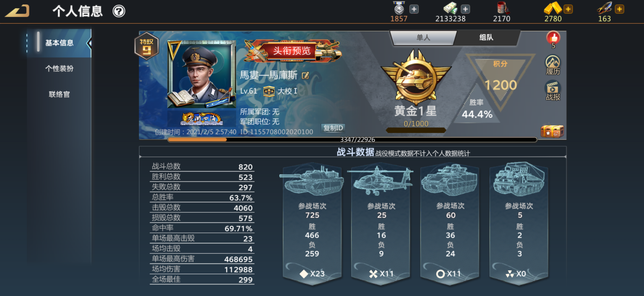Add gold bars with the plus button

click(568, 9)
